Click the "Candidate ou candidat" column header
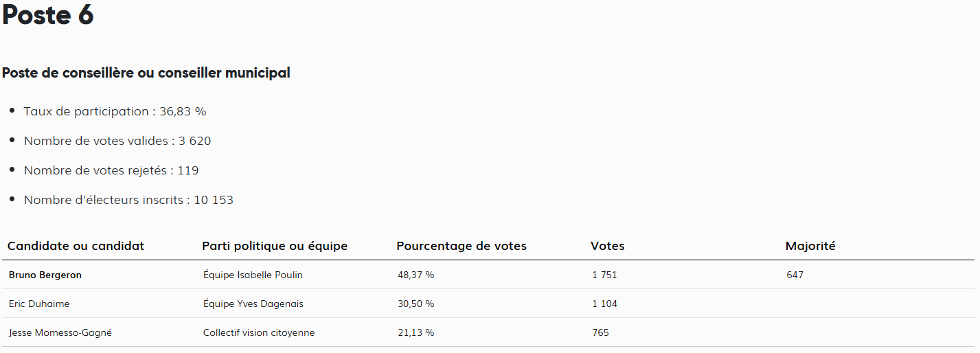The height and width of the screenshot is (353, 980). (x=76, y=246)
